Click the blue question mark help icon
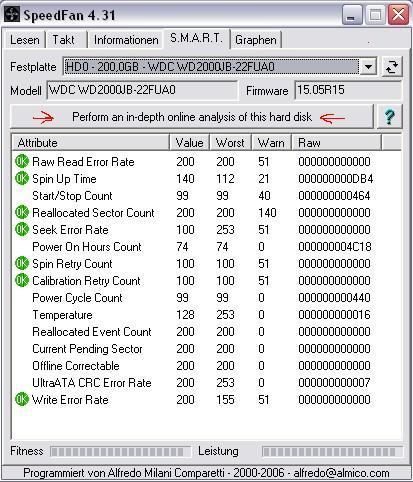The image size is (413, 482). click(389, 117)
